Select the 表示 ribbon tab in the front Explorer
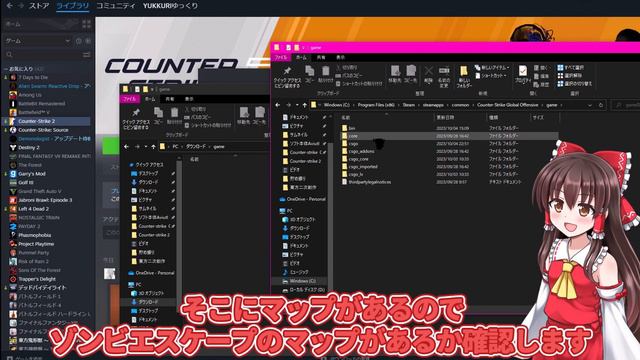This screenshot has width=640, height=360. click(x=340, y=58)
